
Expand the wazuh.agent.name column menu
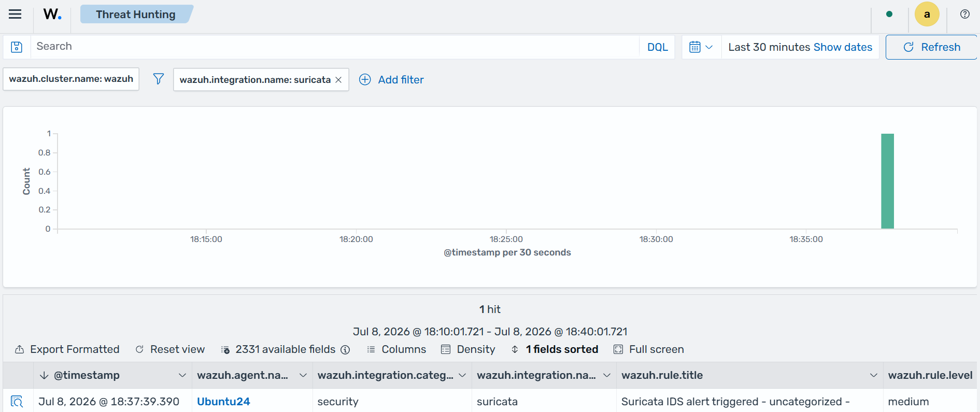pyautogui.click(x=303, y=375)
